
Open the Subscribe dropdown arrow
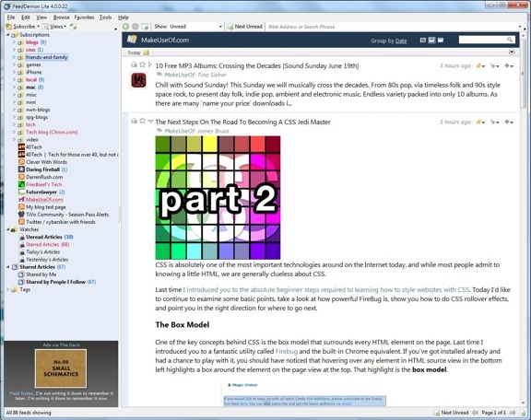click(39, 27)
